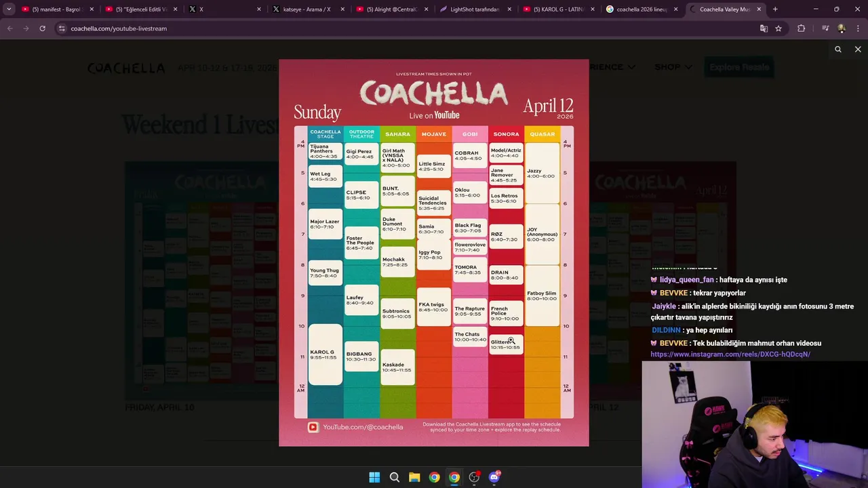Click the Major Lazer 6:10–7:10 block
The width and height of the screenshot is (868, 488).
point(325,224)
